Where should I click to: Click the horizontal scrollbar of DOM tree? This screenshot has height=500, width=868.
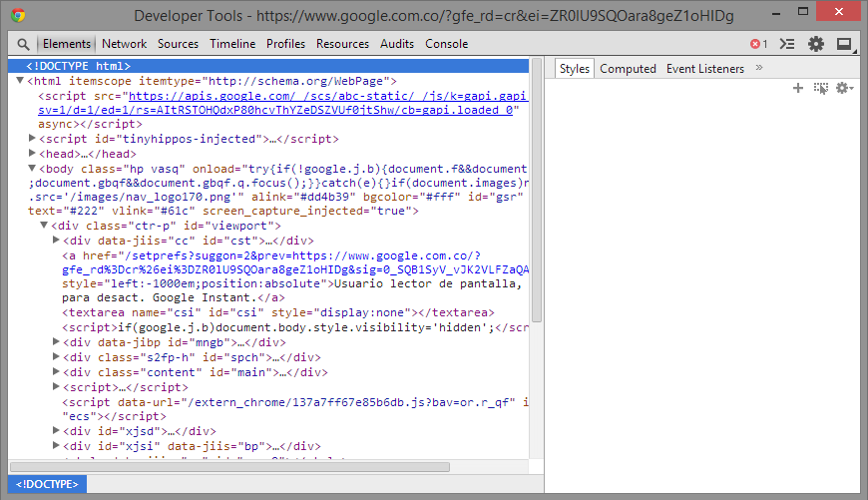[229, 467]
